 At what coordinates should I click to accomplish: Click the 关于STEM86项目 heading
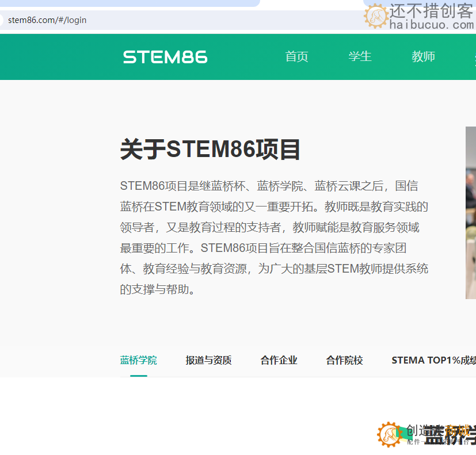click(210, 149)
